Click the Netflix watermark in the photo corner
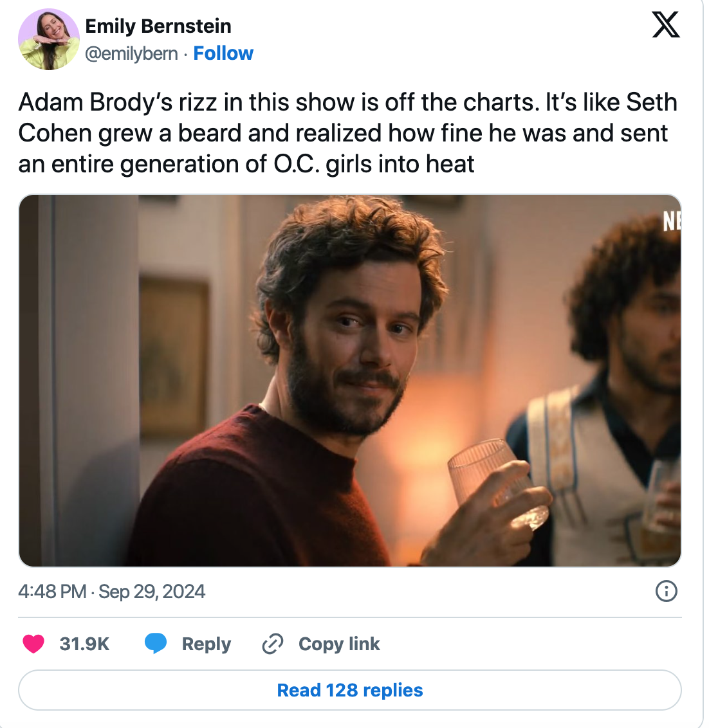Image resolution: width=709 pixels, height=728 pixels. (672, 221)
